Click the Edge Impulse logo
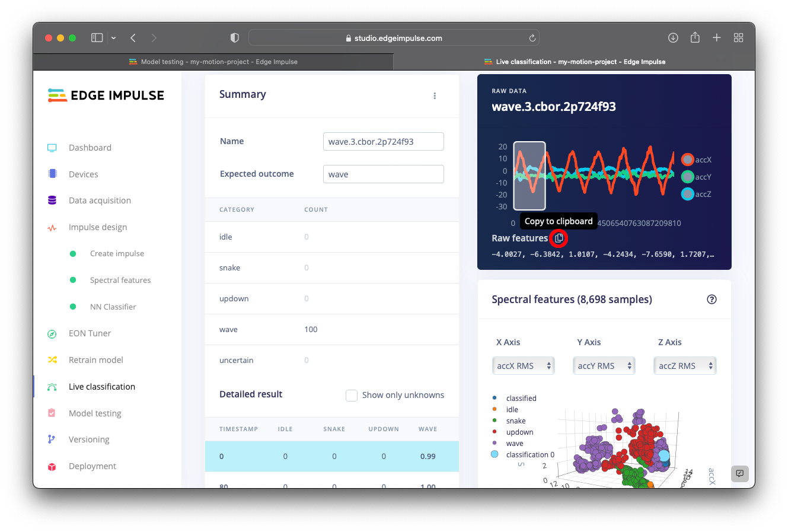Viewport: 788px width, 532px height. (x=106, y=95)
